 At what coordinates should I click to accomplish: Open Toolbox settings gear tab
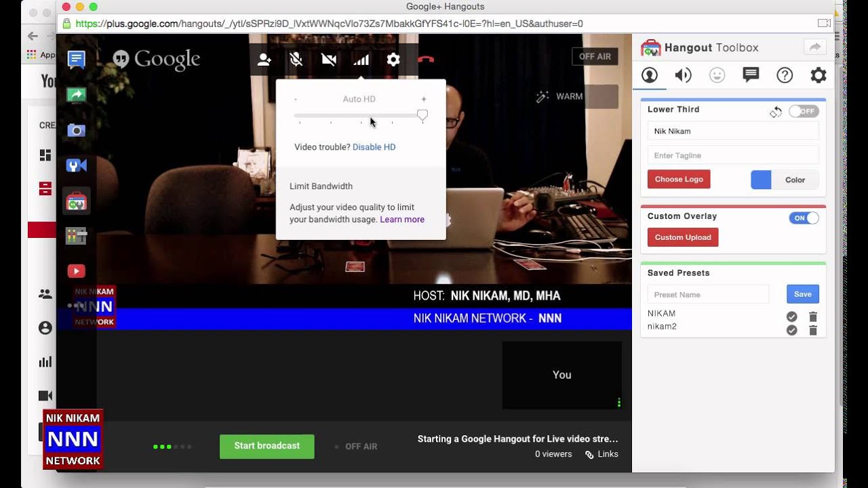pyautogui.click(x=818, y=75)
